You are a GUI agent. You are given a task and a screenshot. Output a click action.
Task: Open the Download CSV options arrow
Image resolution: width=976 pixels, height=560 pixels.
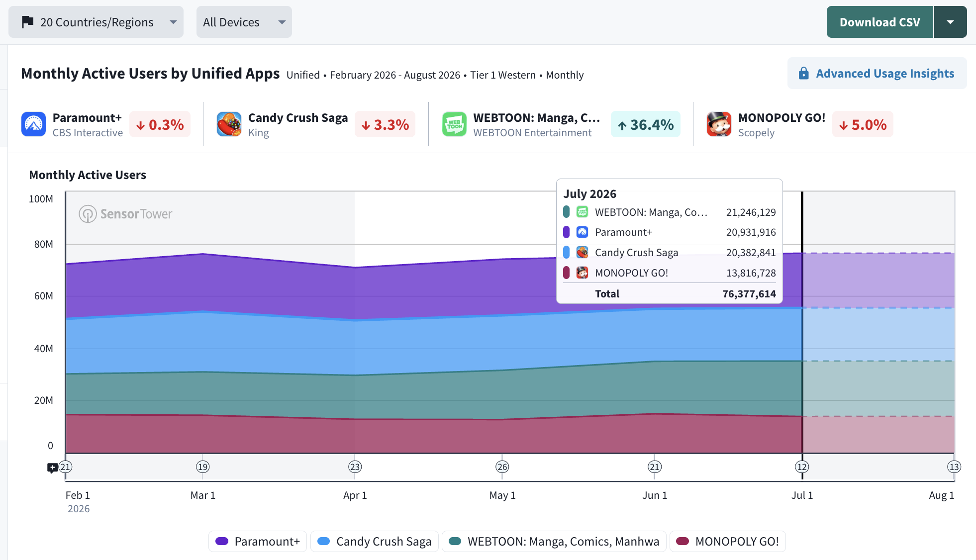point(950,22)
